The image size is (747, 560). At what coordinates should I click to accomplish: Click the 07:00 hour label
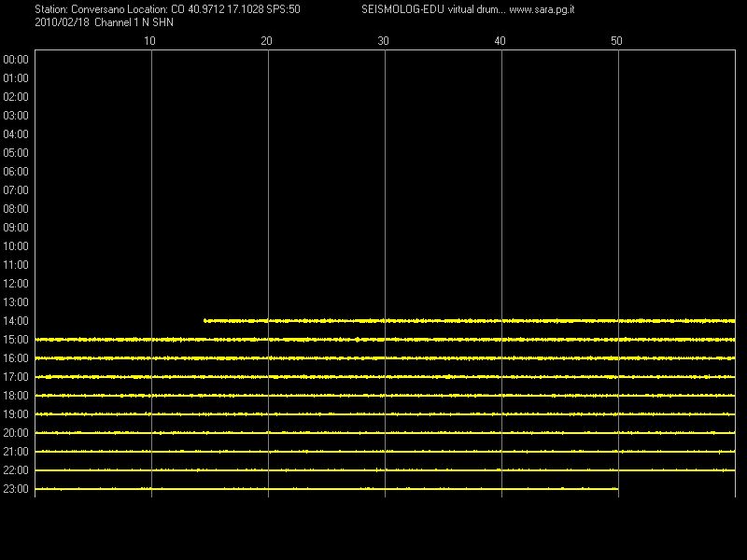click(16, 190)
